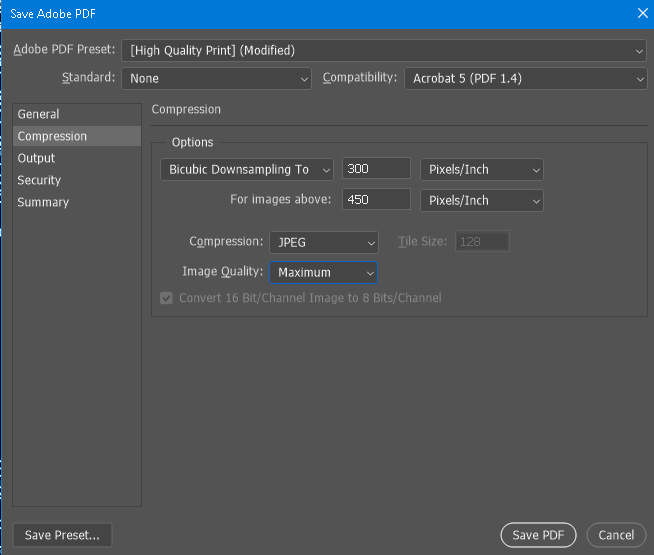The image size is (654, 555).
Task: Open the Adobe PDF Preset dropdown
Action: coord(384,50)
